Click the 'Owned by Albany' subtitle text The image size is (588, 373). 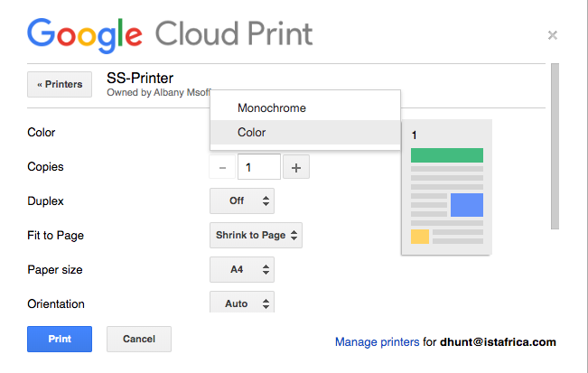pyautogui.click(x=159, y=93)
